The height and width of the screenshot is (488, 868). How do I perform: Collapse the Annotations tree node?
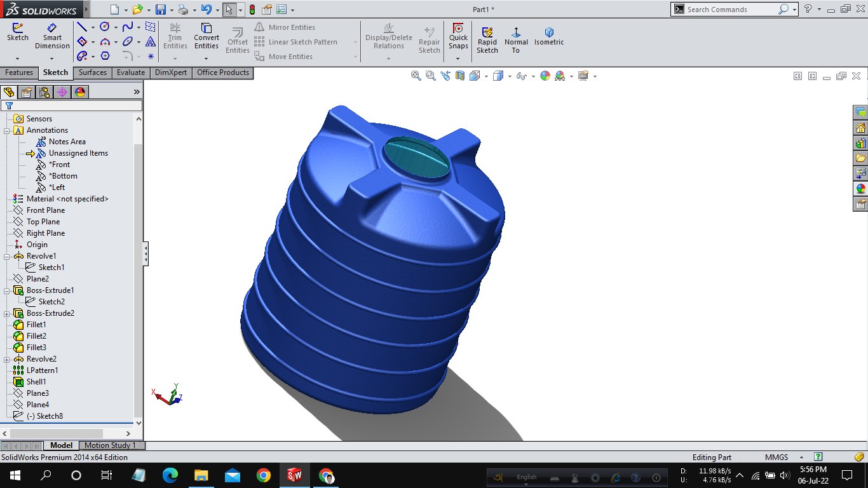coord(7,130)
